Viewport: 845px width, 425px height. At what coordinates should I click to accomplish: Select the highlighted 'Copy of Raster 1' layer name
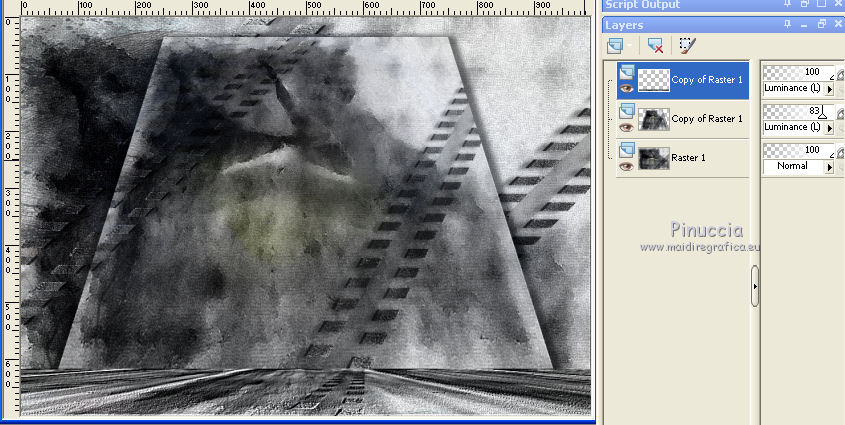[x=707, y=80]
